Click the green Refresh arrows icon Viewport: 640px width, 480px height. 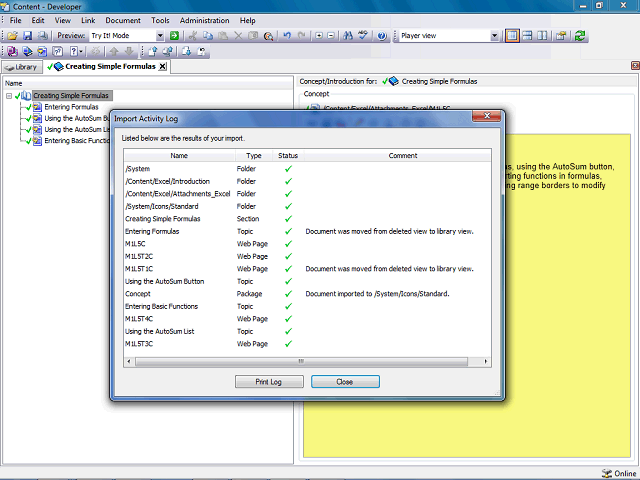coord(580,36)
